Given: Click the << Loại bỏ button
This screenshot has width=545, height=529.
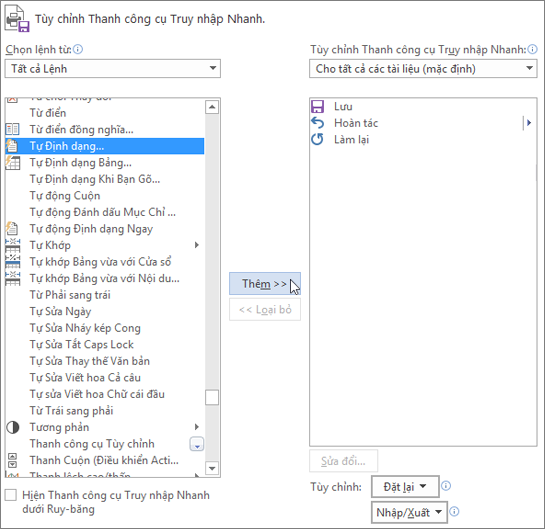Looking at the screenshot, I should (x=265, y=309).
